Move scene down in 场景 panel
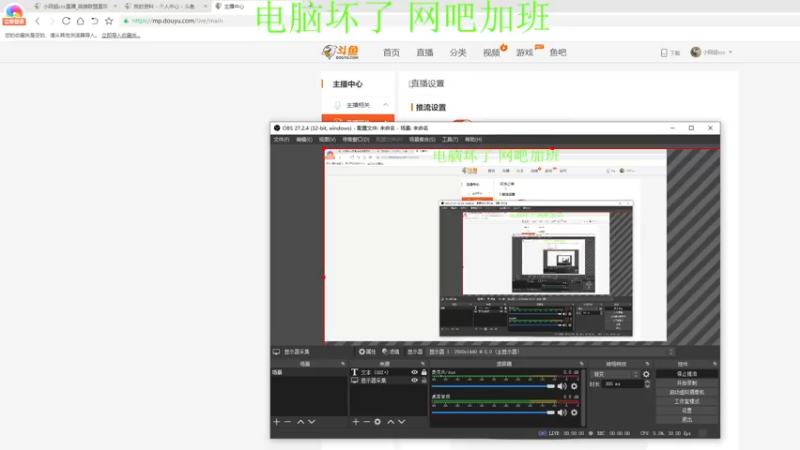The height and width of the screenshot is (450, 800). pyautogui.click(x=312, y=422)
